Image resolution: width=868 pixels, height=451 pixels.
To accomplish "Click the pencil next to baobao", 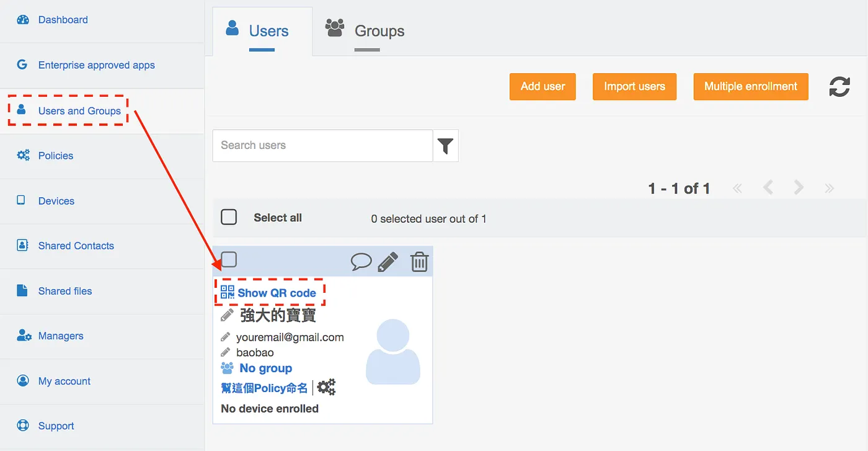I will pos(226,352).
